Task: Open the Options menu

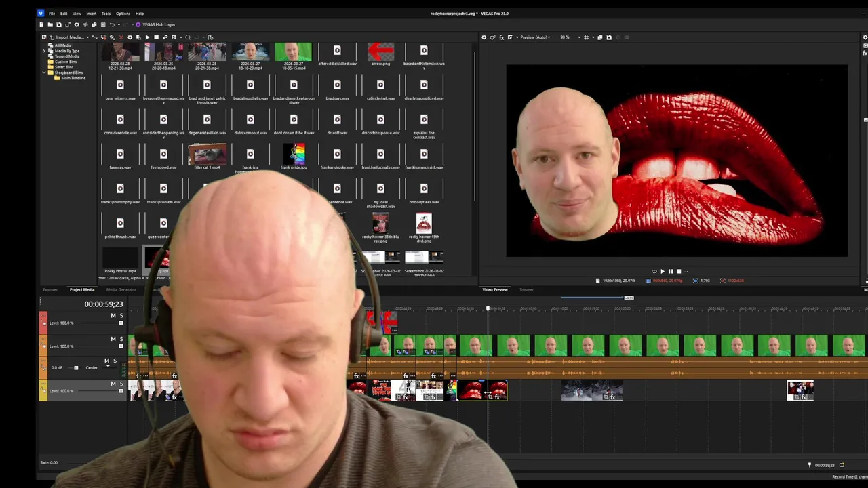Action: pos(123,14)
